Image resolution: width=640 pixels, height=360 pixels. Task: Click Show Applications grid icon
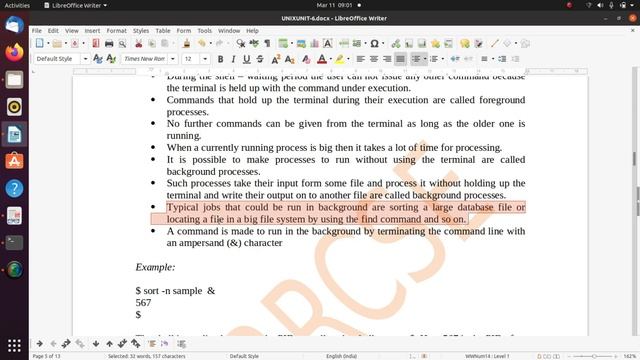coord(14,346)
